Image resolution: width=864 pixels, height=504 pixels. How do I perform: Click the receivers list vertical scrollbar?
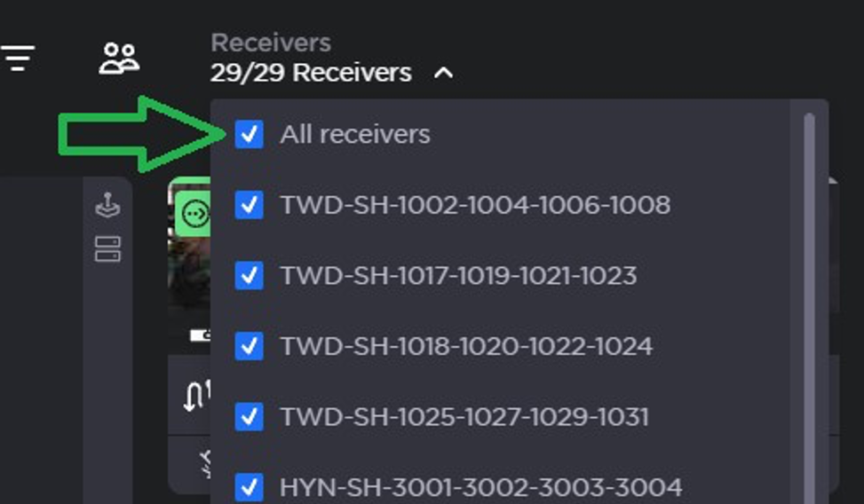809,309
